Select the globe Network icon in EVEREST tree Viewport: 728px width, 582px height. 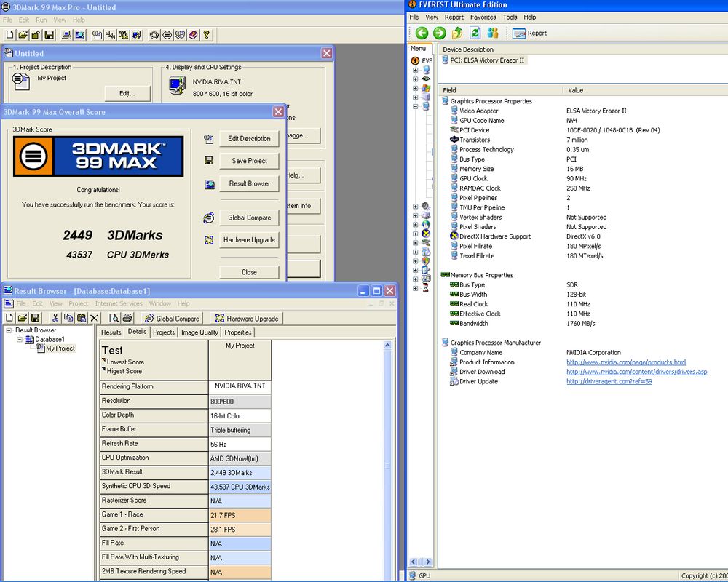[426, 225]
